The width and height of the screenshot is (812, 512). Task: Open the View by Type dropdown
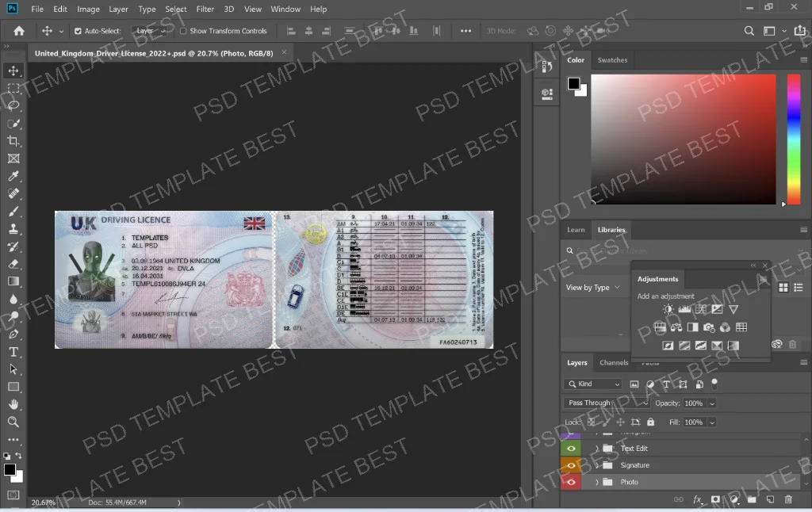point(593,288)
